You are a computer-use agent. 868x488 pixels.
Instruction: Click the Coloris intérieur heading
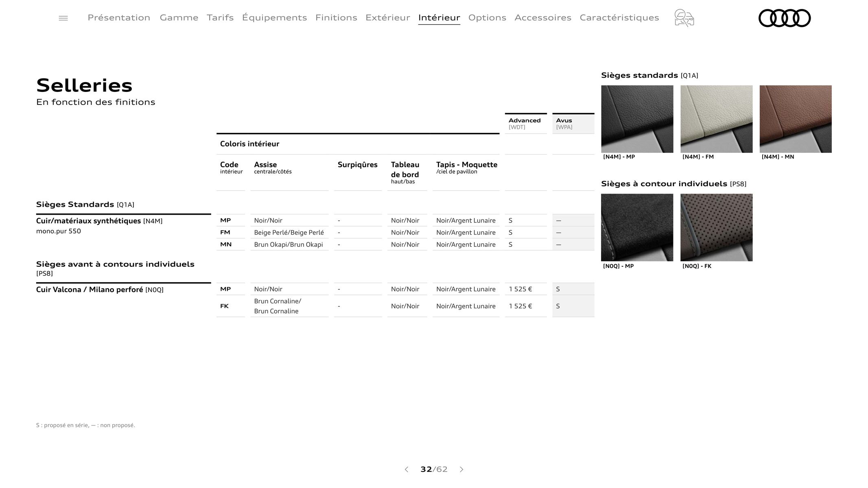tap(249, 144)
